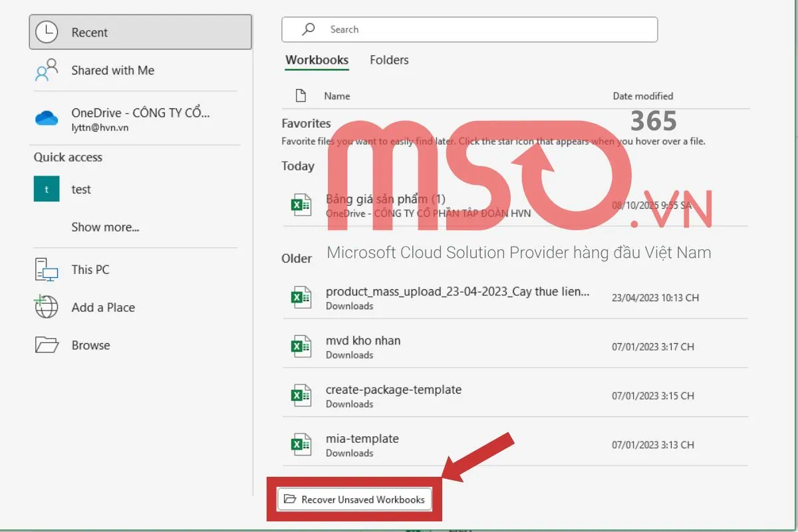Click the Recent clock icon
798x532 pixels.
click(x=47, y=32)
